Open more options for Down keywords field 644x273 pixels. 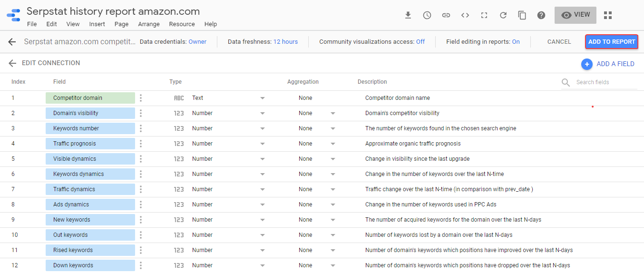(x=141, y=265)
